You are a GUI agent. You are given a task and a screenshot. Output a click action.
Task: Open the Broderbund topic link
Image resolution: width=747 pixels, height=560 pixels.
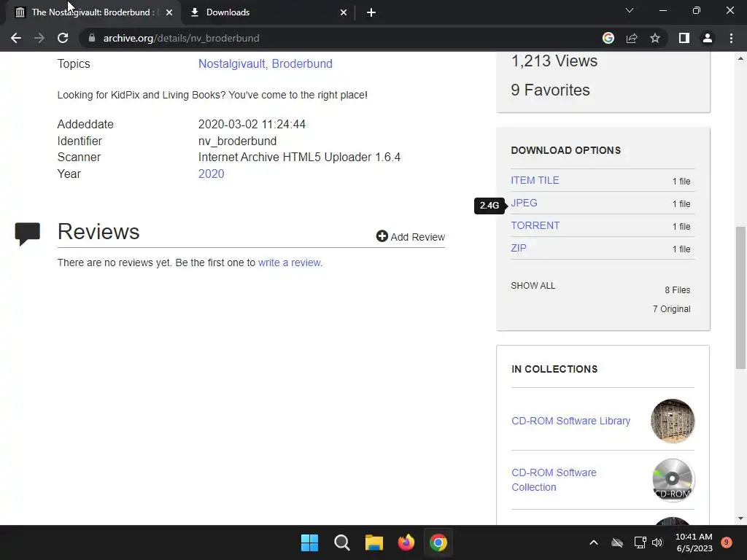click(x=302, y=64)
